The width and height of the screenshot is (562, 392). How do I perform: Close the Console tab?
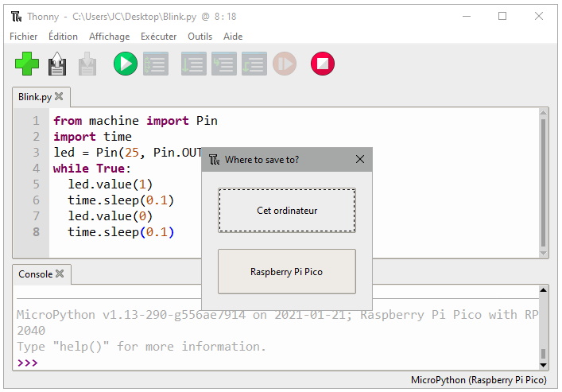[60, 274]
